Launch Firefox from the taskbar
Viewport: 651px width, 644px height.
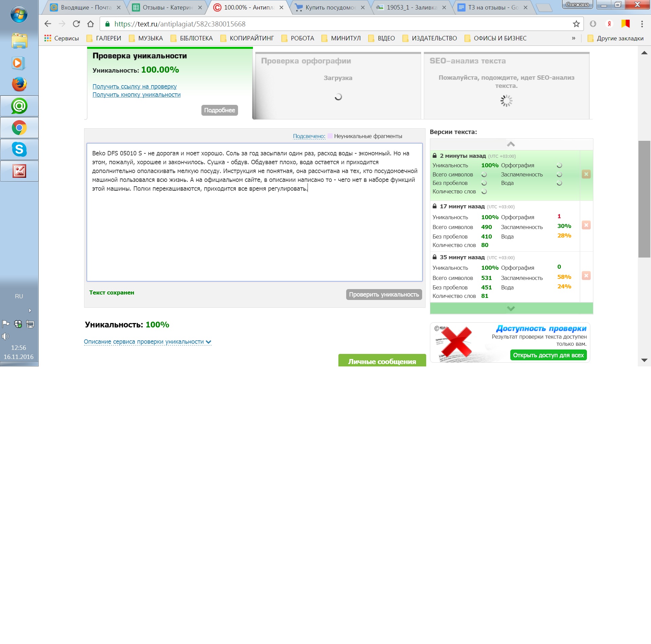[x=19, y=84]
